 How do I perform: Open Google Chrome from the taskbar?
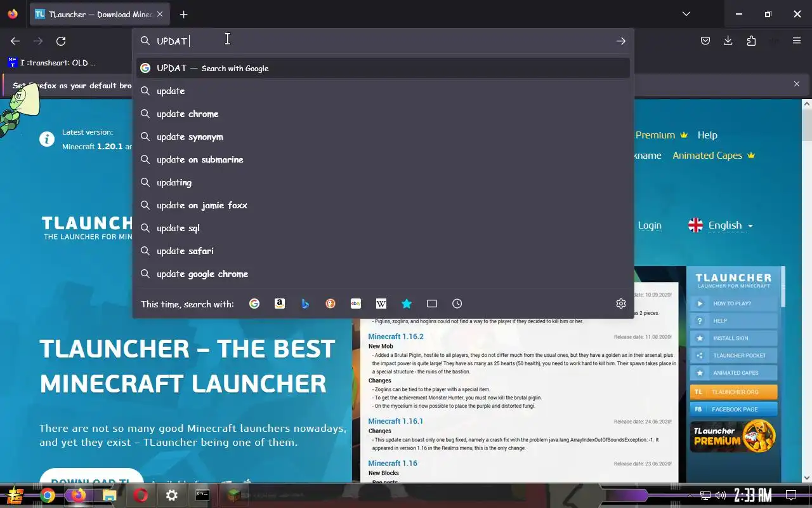pos(48,495)
